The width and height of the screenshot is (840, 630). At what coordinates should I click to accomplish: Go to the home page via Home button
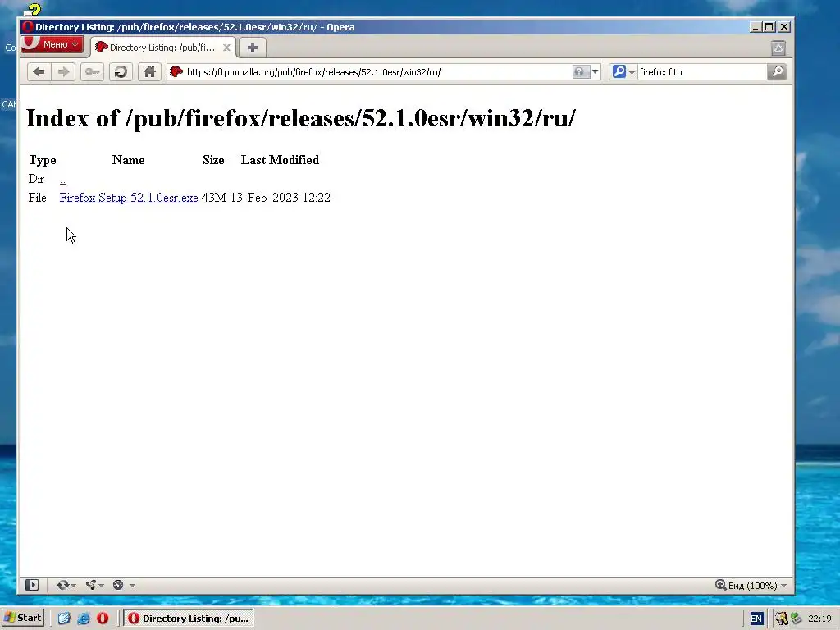tap(149, 72)
